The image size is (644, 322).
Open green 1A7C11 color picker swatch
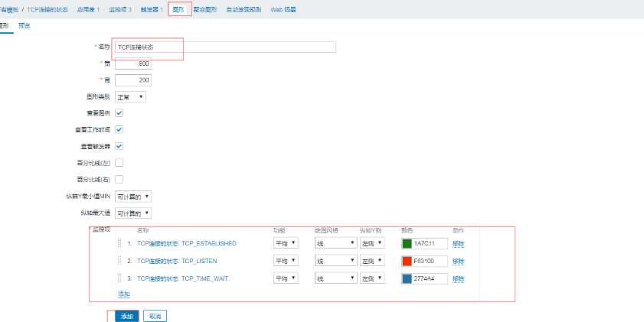[x=407, y=243]
